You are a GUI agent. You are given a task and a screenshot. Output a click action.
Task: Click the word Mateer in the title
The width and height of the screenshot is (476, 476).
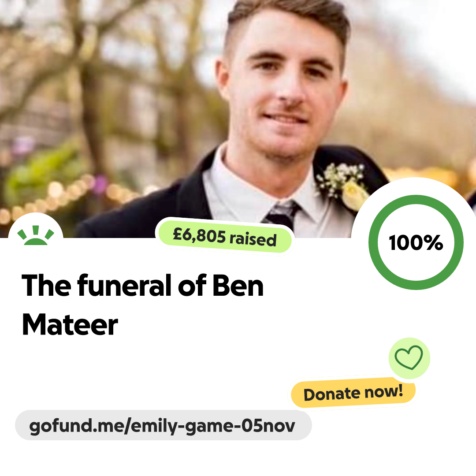70,325
